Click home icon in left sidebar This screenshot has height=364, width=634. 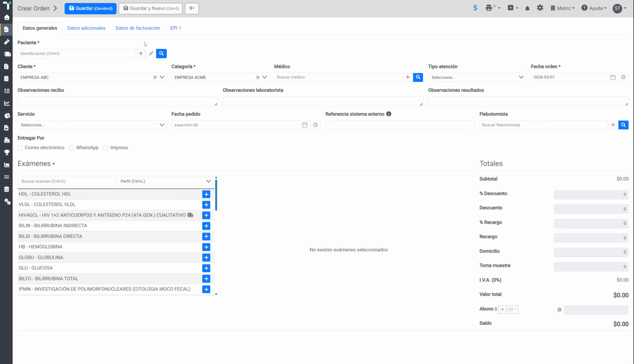point(6,18)
